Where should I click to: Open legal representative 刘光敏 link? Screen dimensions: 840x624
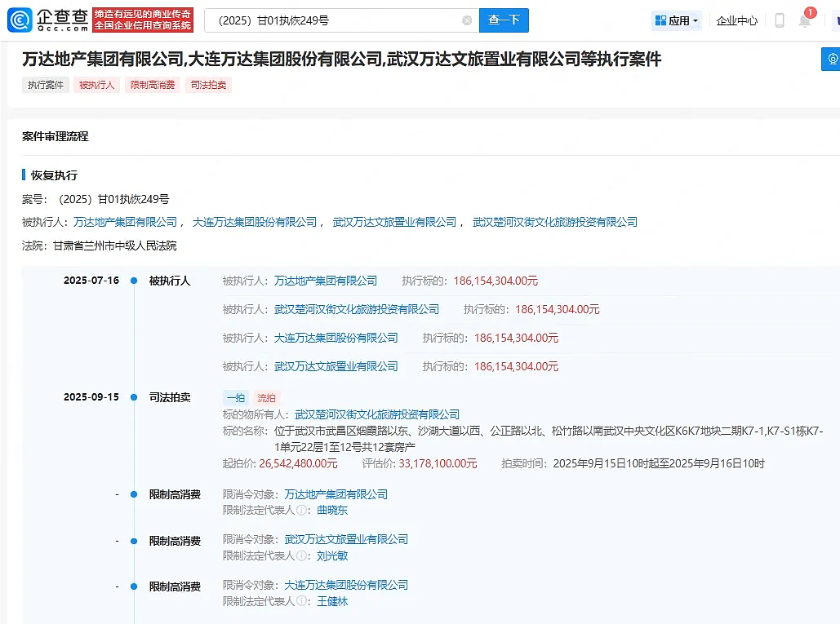tap(332, 556)
